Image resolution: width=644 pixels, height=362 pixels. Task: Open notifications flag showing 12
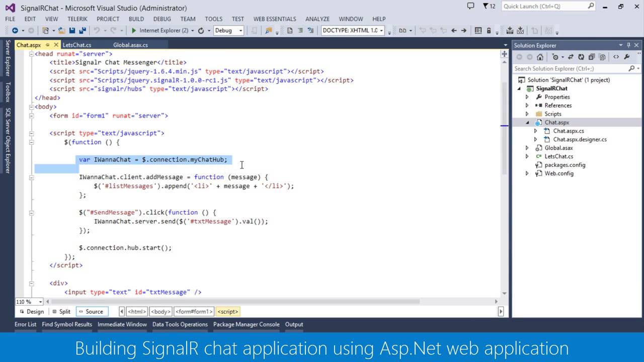pyautogui.click(x=489, y=6)
